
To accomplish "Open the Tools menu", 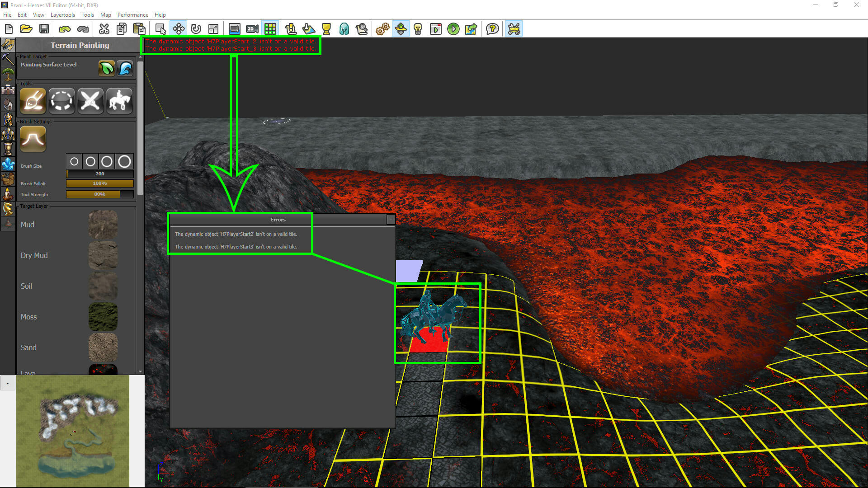I will [x=88, y=15].
